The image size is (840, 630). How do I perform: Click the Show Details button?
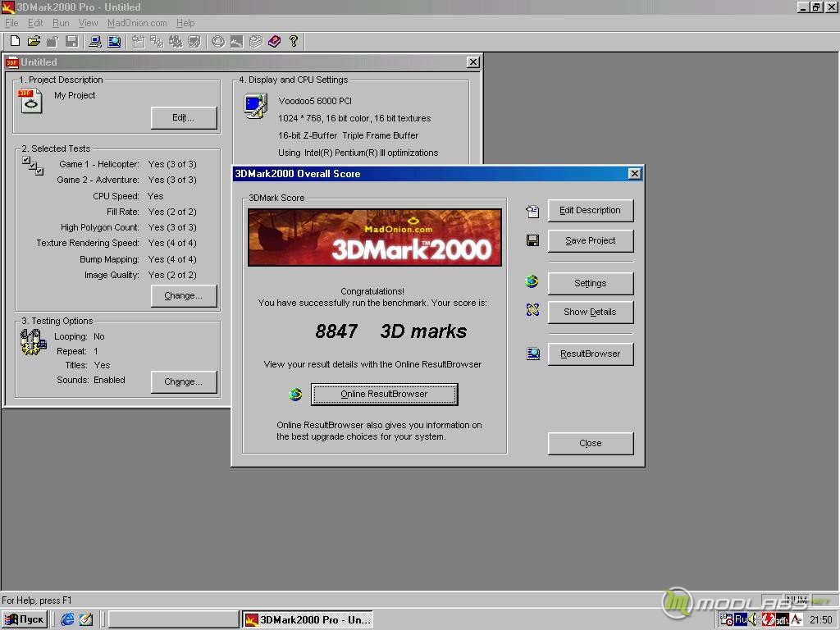point(591,313)
